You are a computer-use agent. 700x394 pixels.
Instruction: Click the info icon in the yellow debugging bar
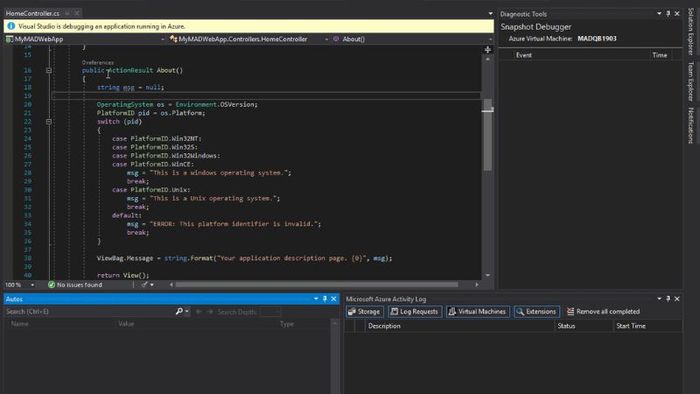point(11,26)
